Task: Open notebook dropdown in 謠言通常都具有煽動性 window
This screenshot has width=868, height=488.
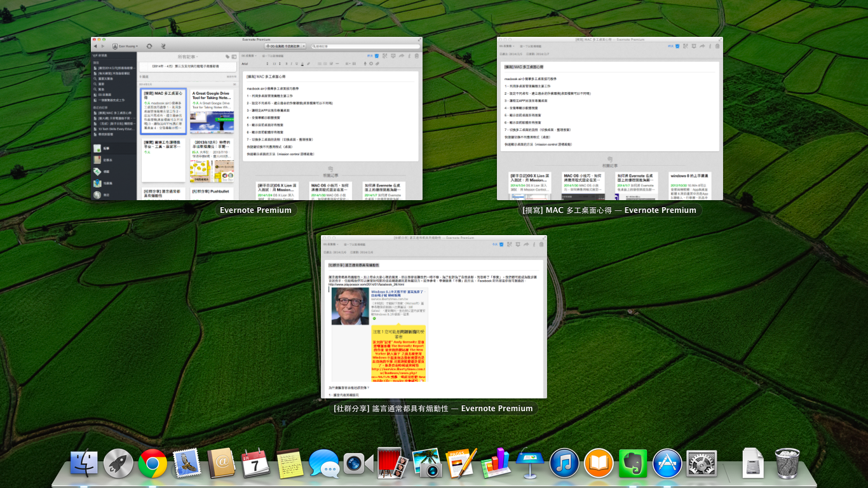Action: tap(330, 243)
